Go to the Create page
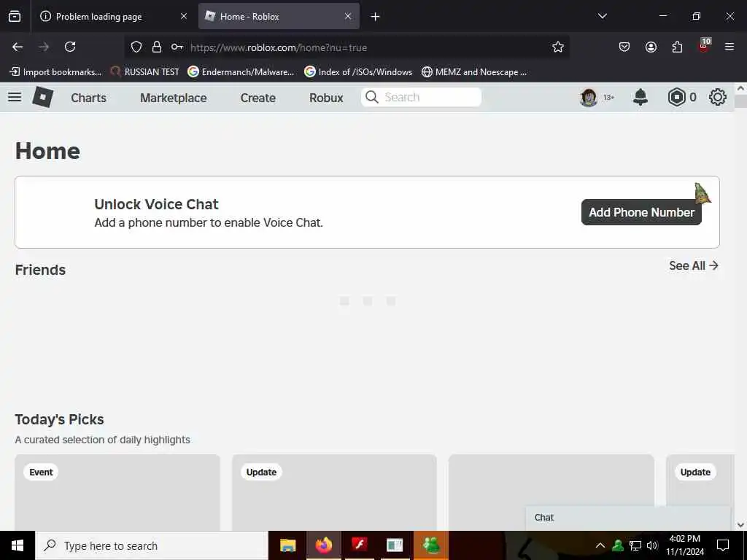 [x=258, y=98]
